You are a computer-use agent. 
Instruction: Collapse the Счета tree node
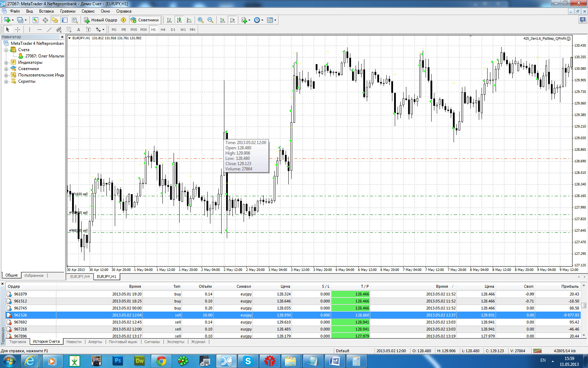pos(6,50)
